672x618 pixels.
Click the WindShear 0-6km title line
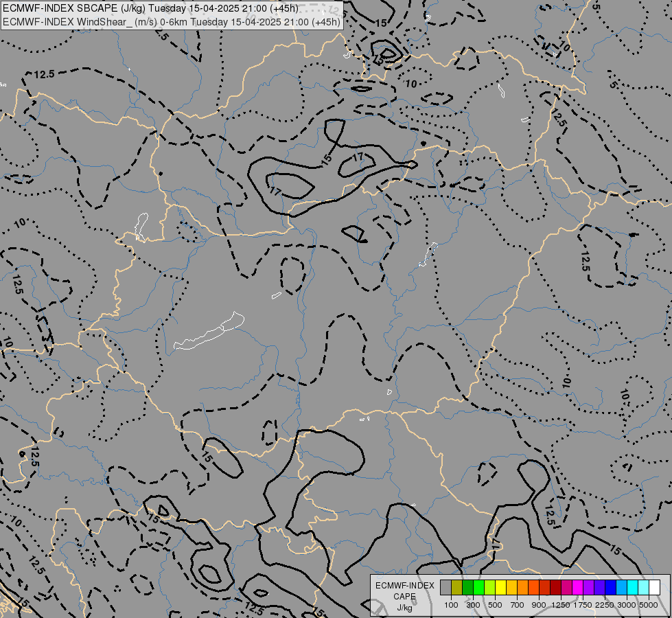click(x=172, y=22)
